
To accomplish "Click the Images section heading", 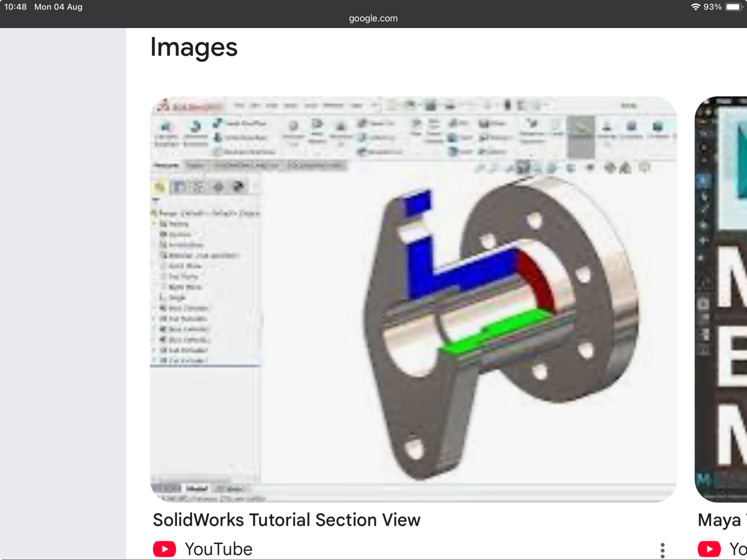I will tap(194, 47).
